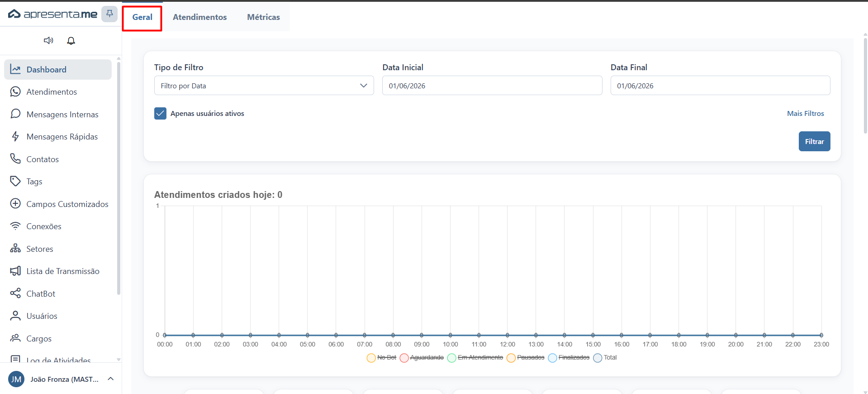
Task: Click the Atendimentos WhatsApp icon
Action: 15,91
